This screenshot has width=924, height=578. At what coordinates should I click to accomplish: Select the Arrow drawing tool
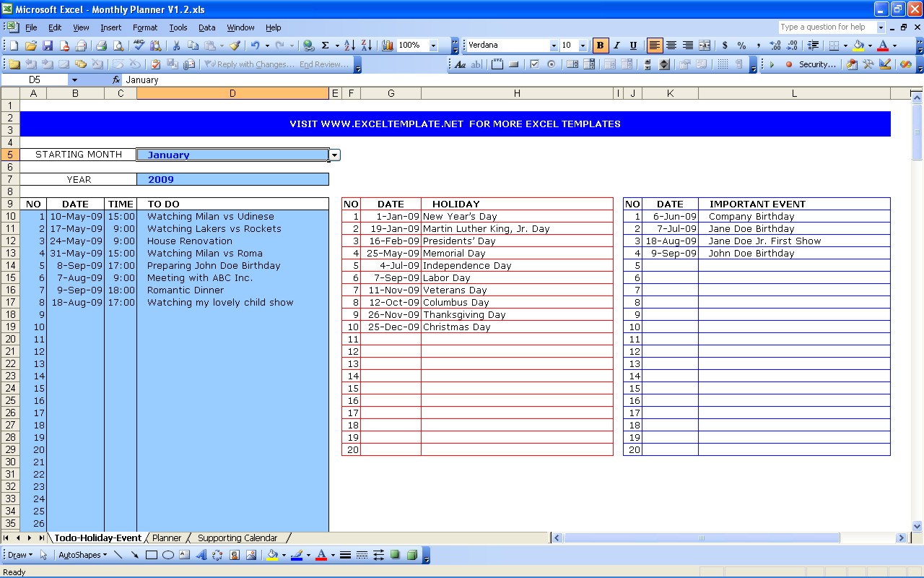pyautogui.click(x=135, y=555)
